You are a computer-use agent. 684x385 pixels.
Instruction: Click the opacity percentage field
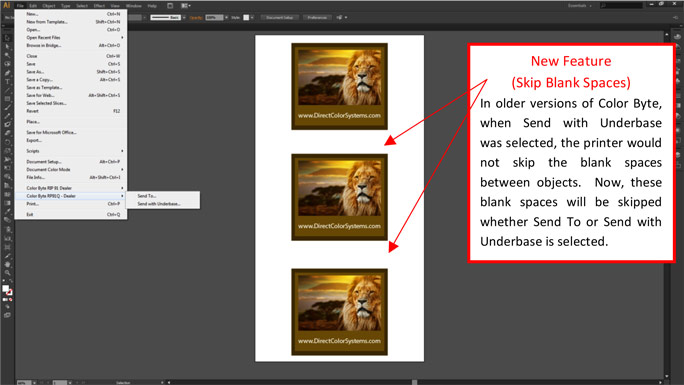(x=214, y=17)
